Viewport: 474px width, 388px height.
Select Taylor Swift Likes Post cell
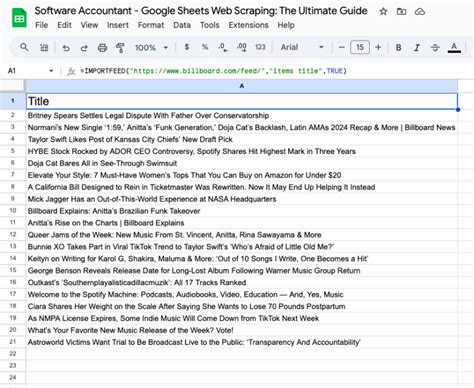tap(242, 139)
